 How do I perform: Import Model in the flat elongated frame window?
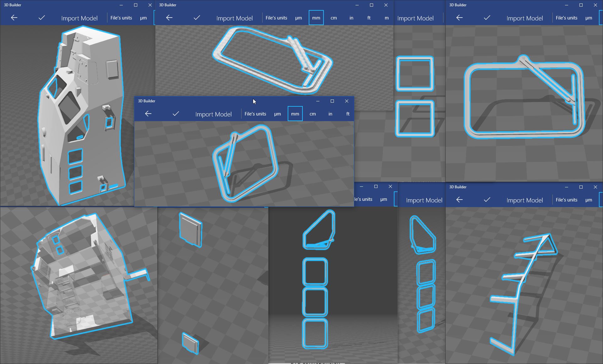(235, 18)
